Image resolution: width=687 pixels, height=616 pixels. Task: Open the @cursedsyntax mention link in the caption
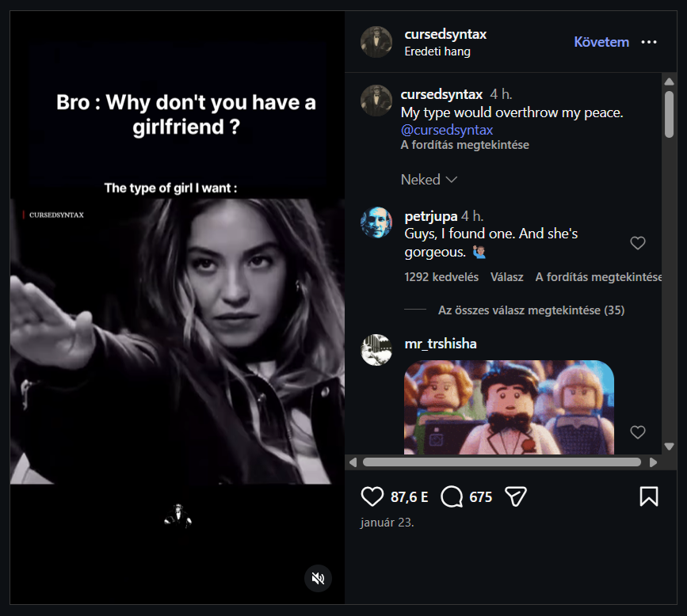447,130
